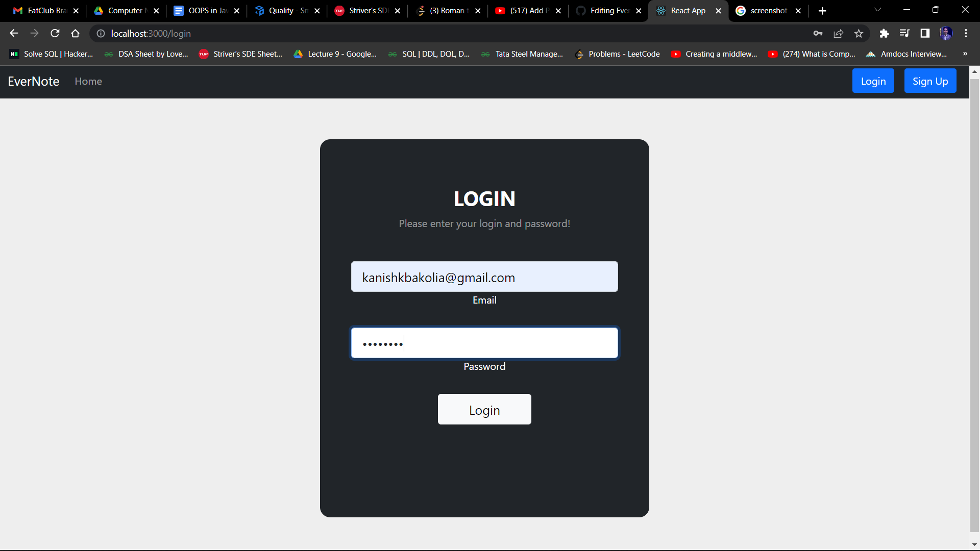Open the tab search dropdown arrow
This screenshot has height=551, width=980.
click(x=878, y=10)
